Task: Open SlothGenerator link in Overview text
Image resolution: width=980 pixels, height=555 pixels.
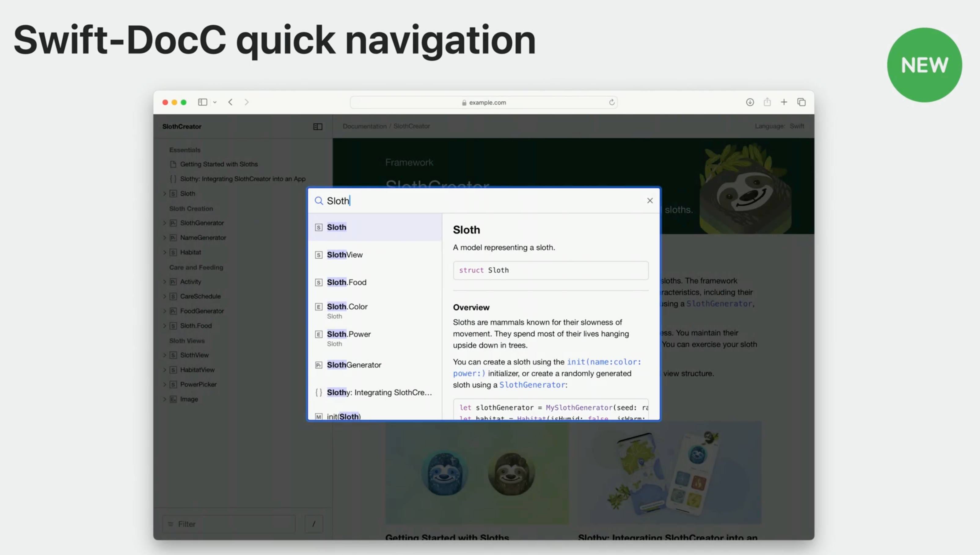Action: pyautogui.click(x=532, y=385)
